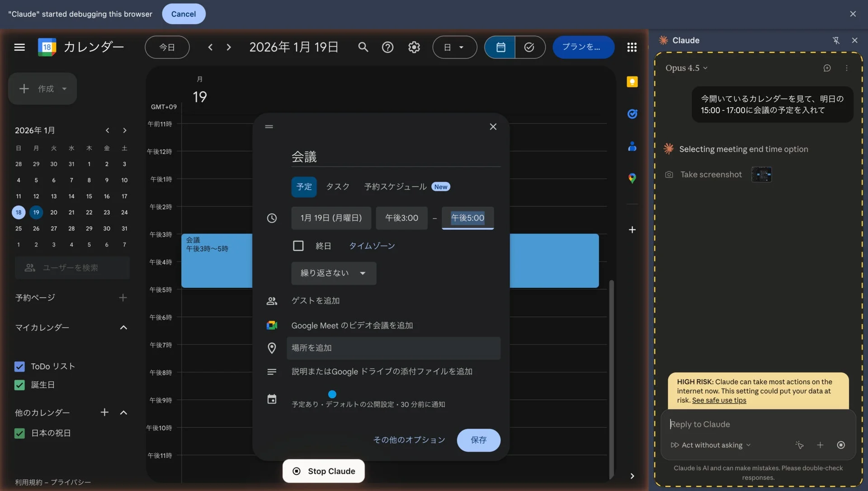
Task: Uncheck the ToDo リスト calendar
Action: tap(19, 367)
